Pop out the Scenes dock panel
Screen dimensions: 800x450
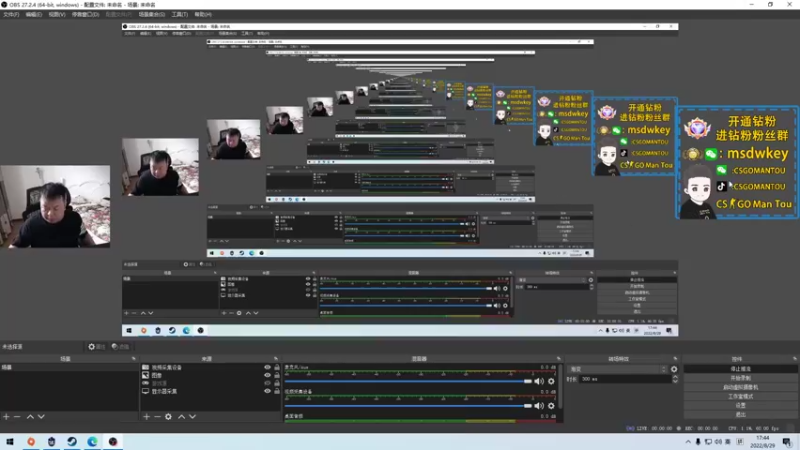[134, 359]
